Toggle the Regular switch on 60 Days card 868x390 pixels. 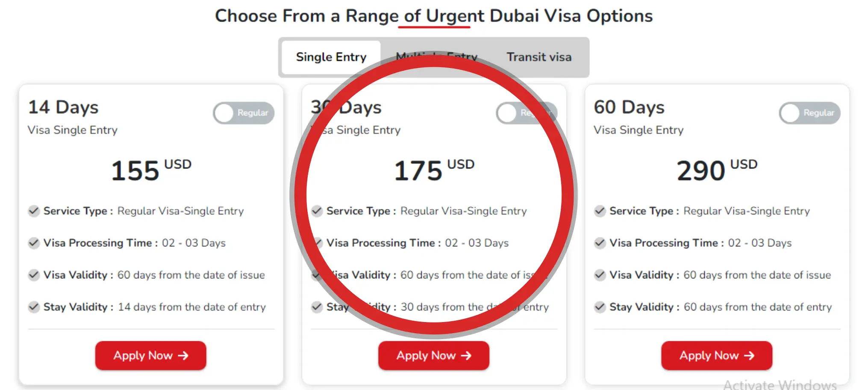coord(809,113)
